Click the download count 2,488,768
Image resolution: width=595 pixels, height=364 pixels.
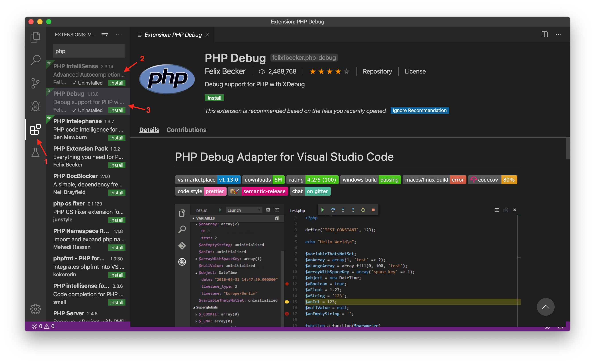pos(278,71)
